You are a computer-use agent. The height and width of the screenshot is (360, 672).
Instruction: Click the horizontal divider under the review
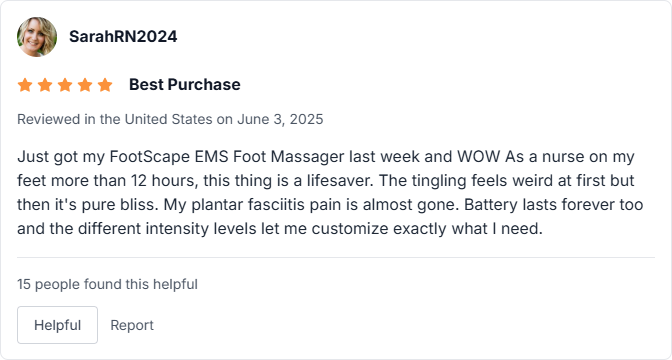coord(336,258)
